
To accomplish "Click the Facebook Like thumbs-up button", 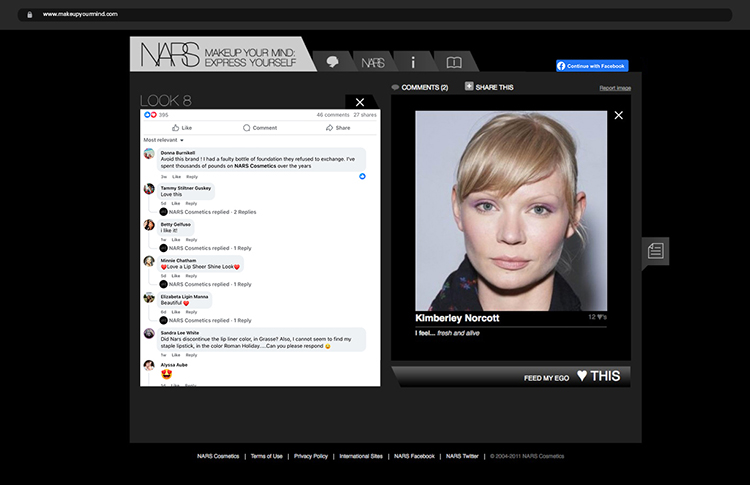I will [181, 128].
